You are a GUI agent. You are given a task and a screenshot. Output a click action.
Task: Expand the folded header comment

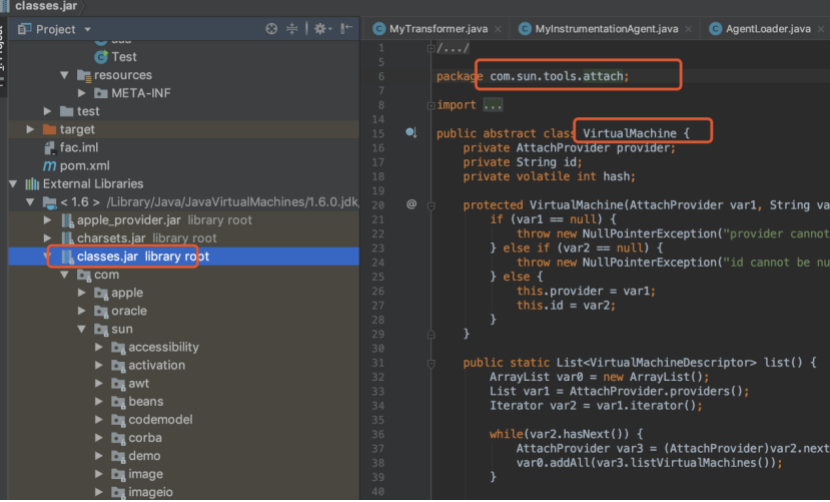[431, 48]
